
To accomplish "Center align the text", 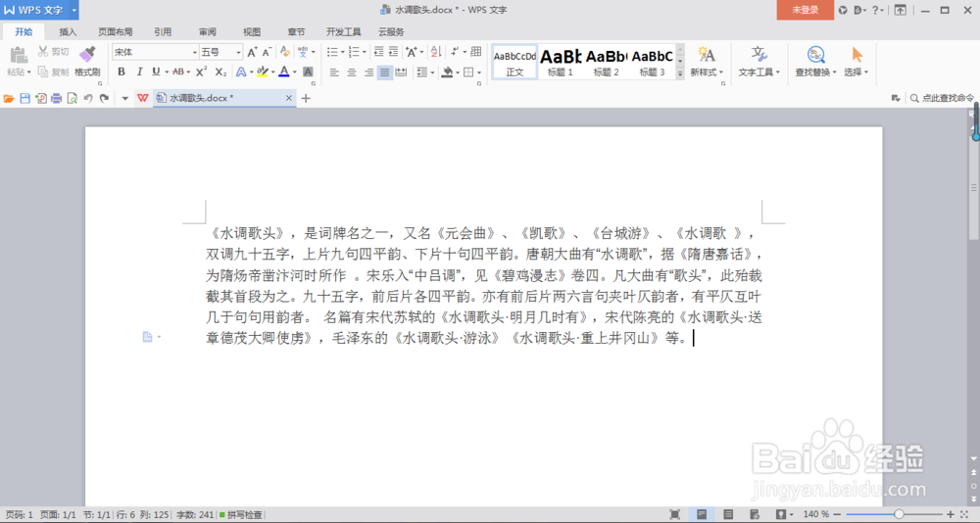I will [x=351, y=72].
